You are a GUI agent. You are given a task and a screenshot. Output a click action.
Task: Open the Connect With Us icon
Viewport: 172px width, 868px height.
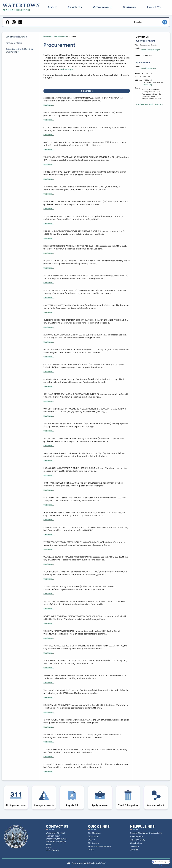[156, 795]
